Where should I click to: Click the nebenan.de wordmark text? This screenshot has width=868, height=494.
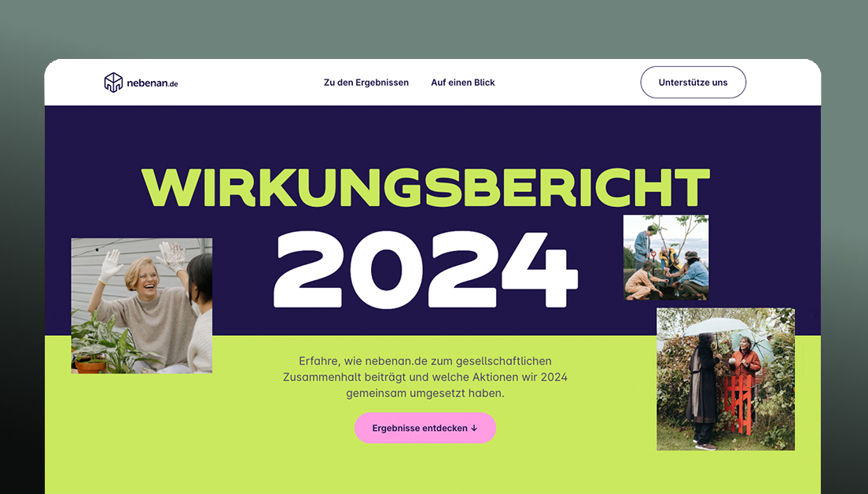[x=153, y=83]
